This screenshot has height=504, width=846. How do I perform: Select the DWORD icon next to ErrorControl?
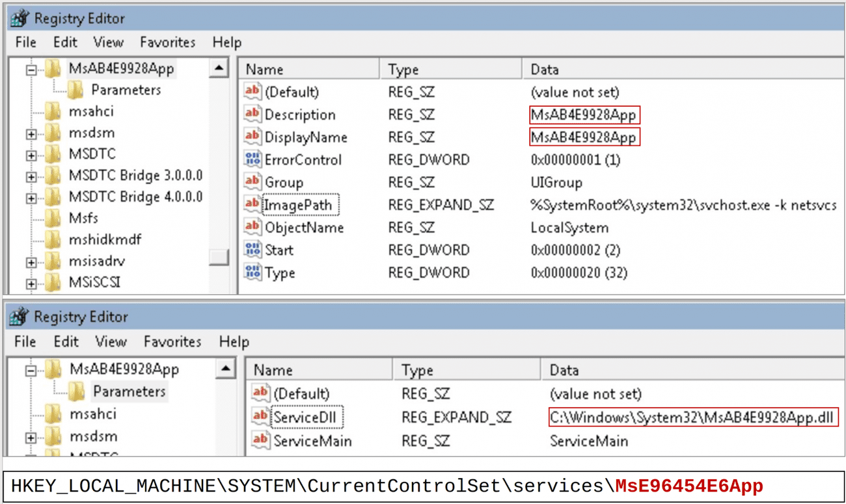tap(252, 159)
